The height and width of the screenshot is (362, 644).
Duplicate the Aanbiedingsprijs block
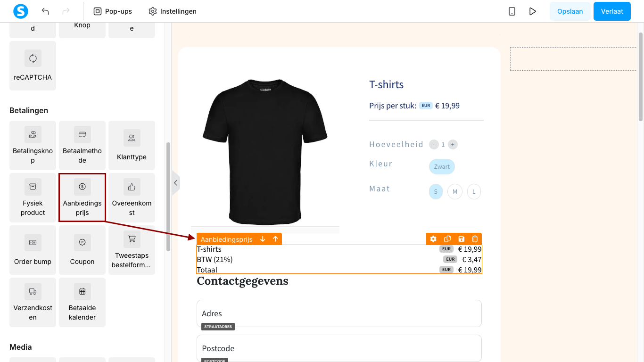click(447, 239)
